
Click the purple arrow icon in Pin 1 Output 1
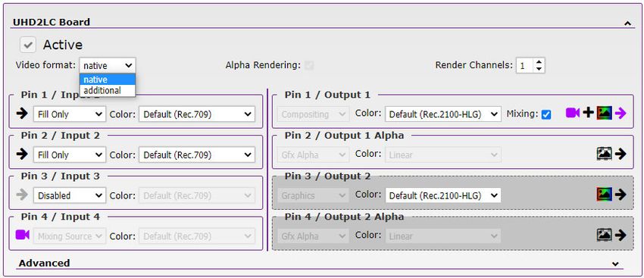point(621,113)
